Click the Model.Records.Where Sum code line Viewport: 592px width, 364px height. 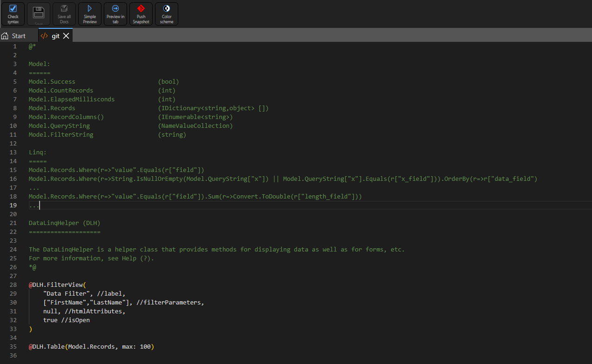click(x=195, y=196)
